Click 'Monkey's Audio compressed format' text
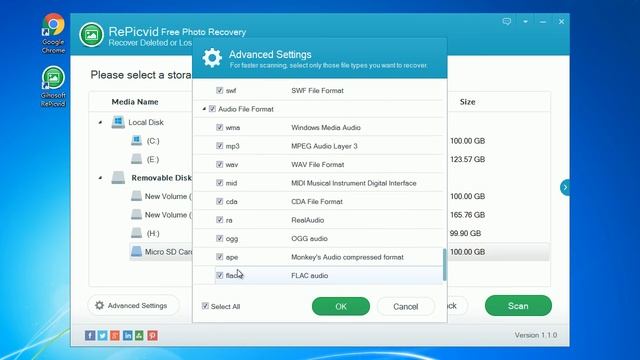The width and height of the screenshot is (640, 360). (x=347, y=257)
